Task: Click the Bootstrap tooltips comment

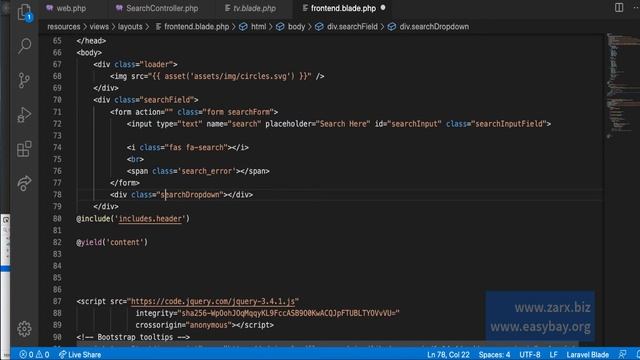Action: [133, 337]
